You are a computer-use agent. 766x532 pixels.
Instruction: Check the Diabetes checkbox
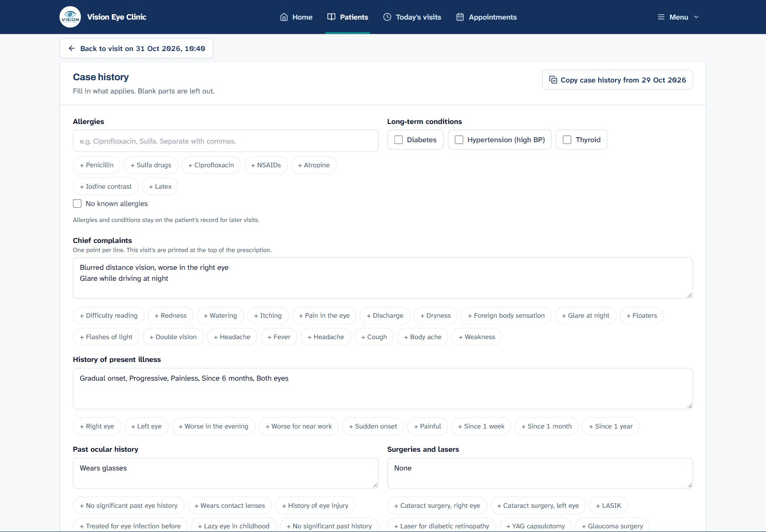click(399, 140)
